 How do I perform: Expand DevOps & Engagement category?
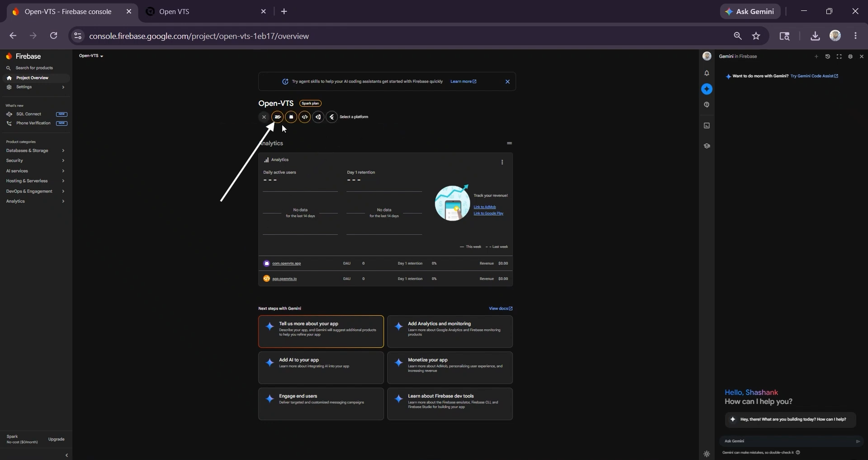tap(35, 191)
